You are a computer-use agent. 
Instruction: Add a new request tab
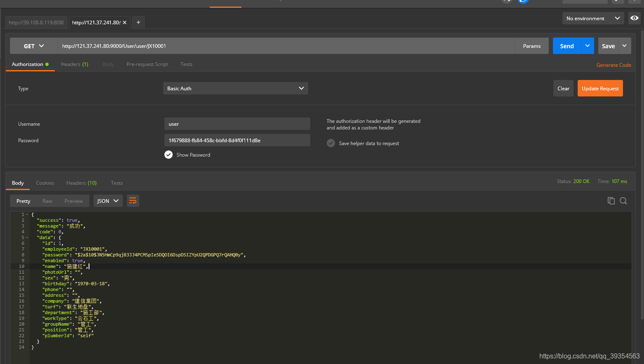click(138, 22)
